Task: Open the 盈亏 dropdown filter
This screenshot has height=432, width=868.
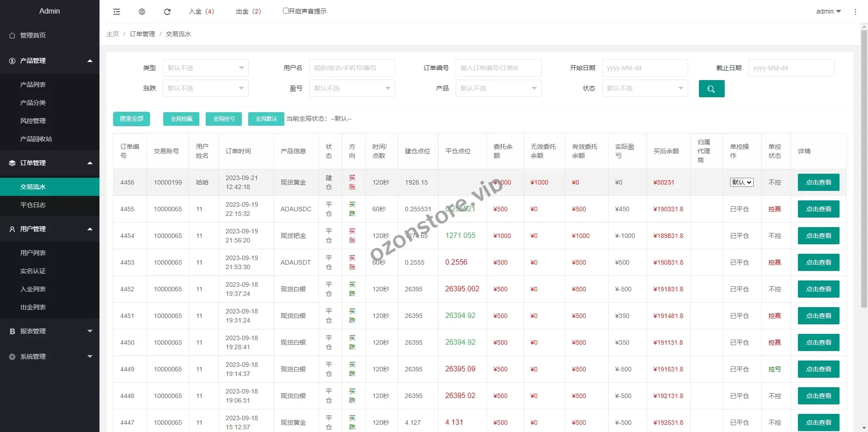Action: pos(352,88)
